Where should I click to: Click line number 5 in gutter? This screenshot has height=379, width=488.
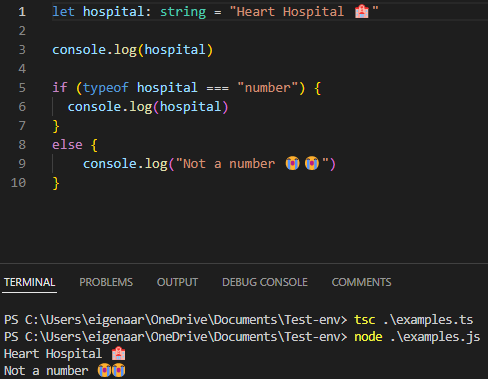pos(22,88)
